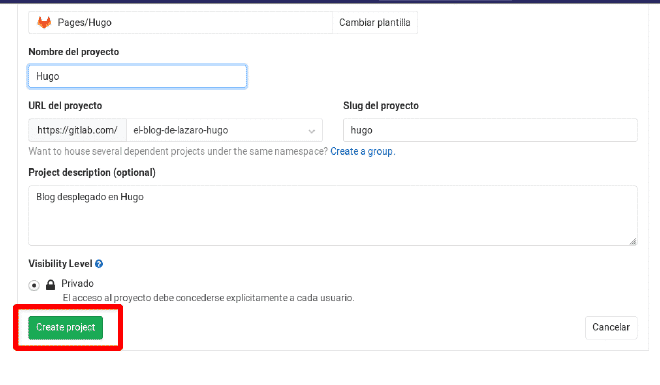The width and height of the screenshot is (660, 385).
Task: Click Cambiar plantilla to change template
Action: [x=375, y=22]
